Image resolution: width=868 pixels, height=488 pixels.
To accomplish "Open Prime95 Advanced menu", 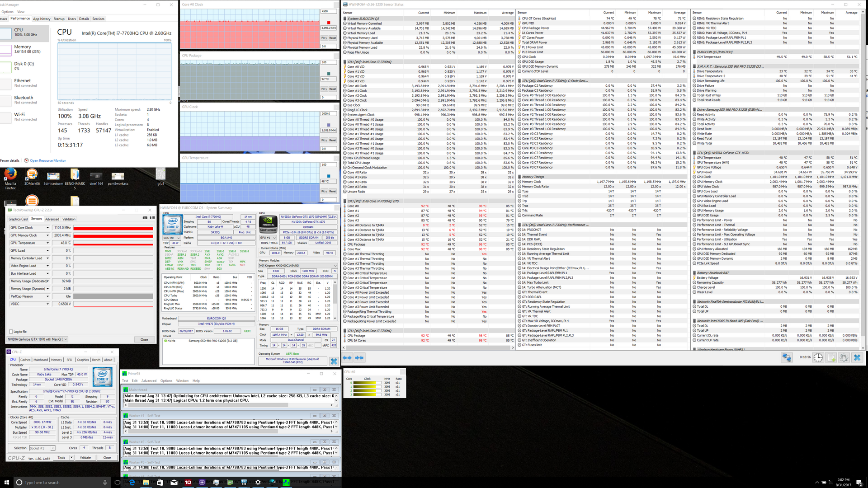I will click(149, 381).
